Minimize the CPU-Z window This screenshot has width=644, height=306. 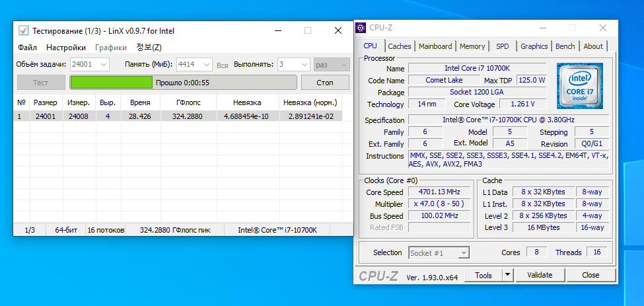pyautogui.click(x=543, y=28)
